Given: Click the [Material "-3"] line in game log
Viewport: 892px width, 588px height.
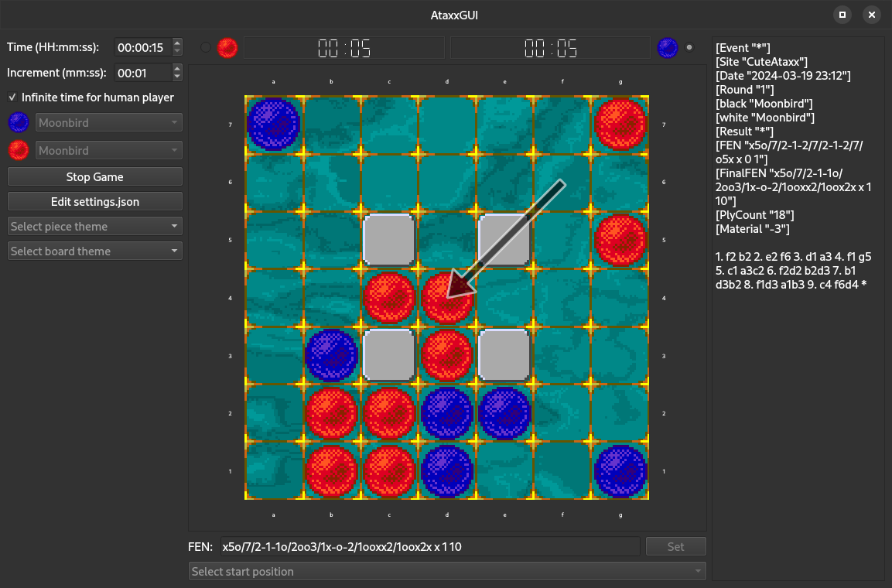Looking at the screenshot, I should (753, 229).
